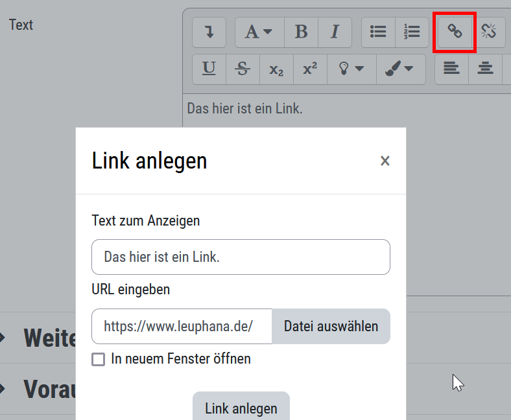Screen dimensions: 511x420
Task: Apply strikethrough formatting
Action: pos(243,69)
